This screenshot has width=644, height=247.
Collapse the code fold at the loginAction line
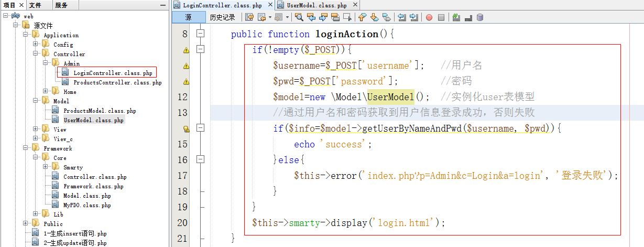(x=199, y=34)
